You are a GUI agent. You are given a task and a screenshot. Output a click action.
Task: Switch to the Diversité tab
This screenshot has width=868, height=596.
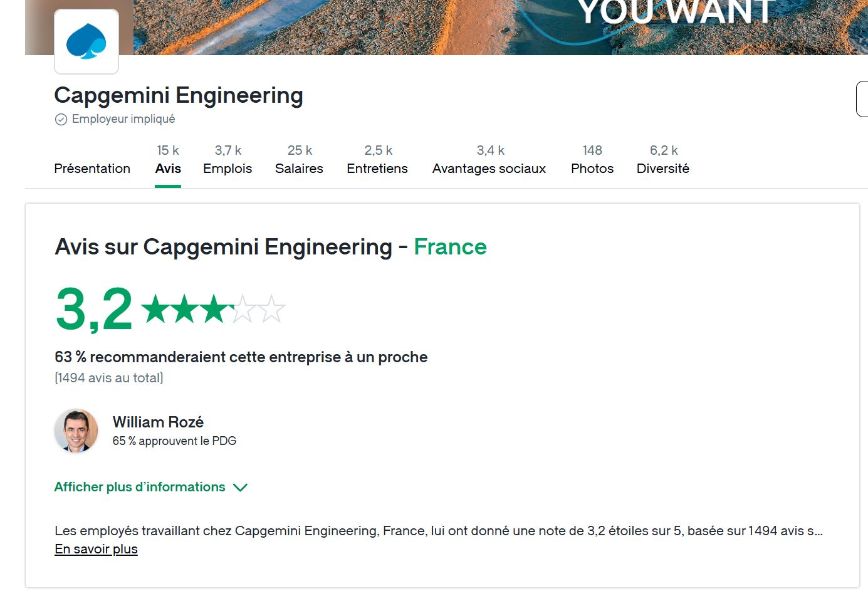(663, 167)
